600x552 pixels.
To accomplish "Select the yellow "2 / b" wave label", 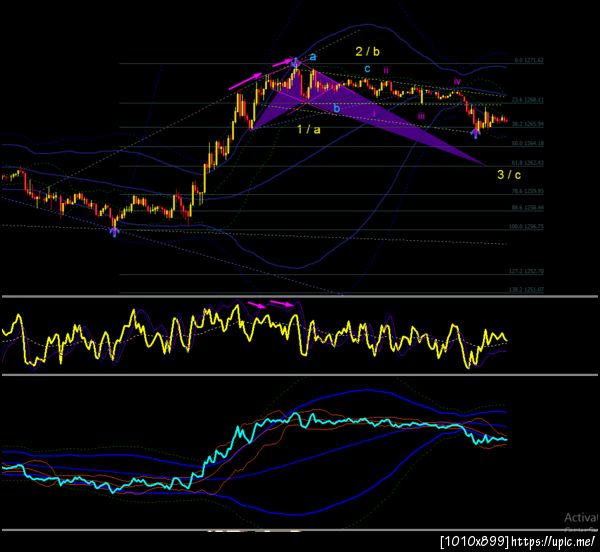I will tap(367, 51).
